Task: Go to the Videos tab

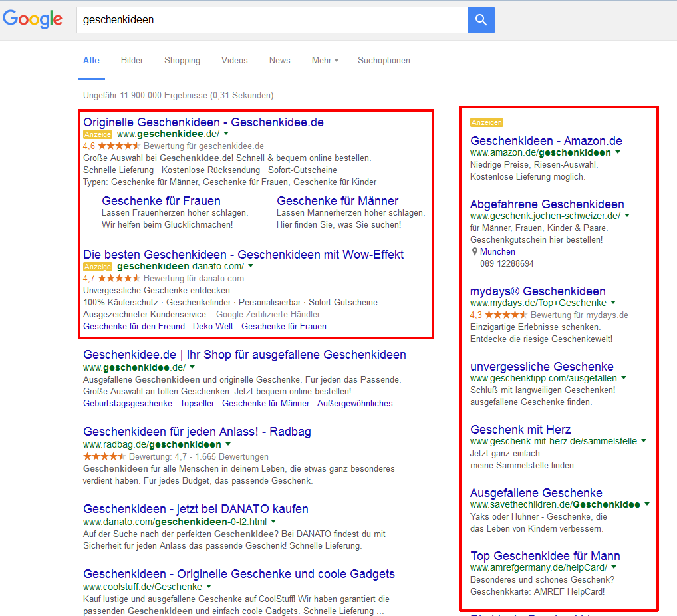Action: 235,60
